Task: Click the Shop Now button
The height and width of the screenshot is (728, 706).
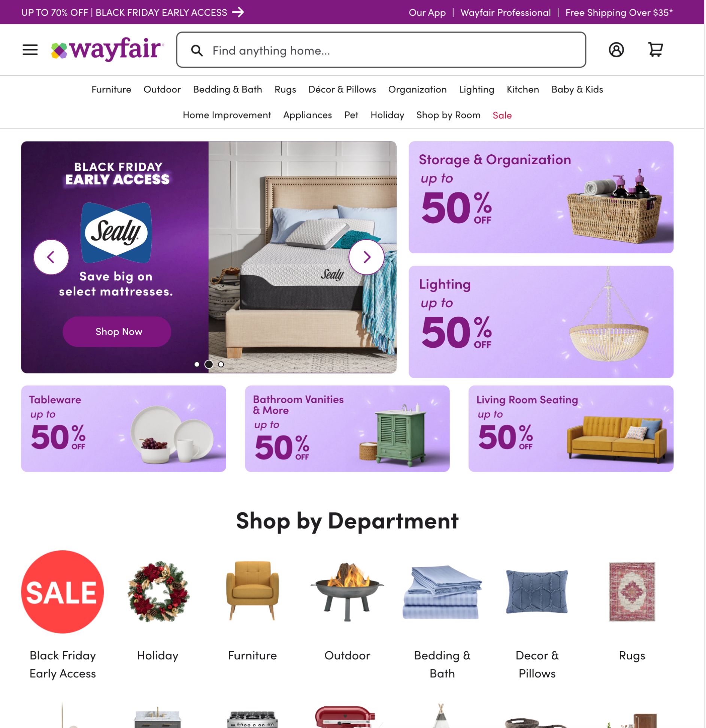Action: click(117, 332)
